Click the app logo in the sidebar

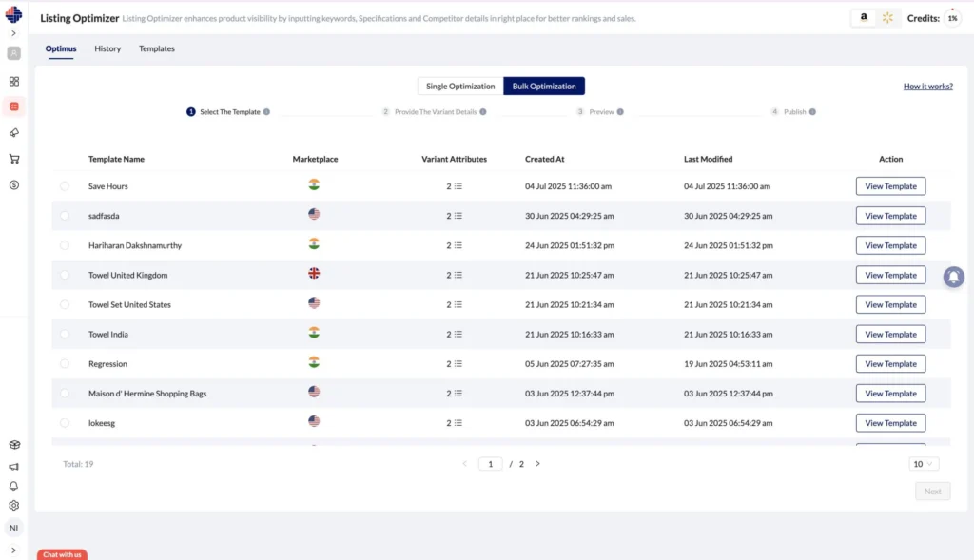click(13, 13)
